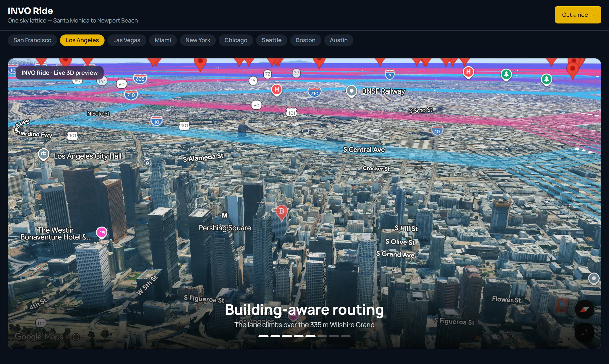Jump to the sixth slide indicator
This screenshot has width=609, height=364.
coord(322,336)
